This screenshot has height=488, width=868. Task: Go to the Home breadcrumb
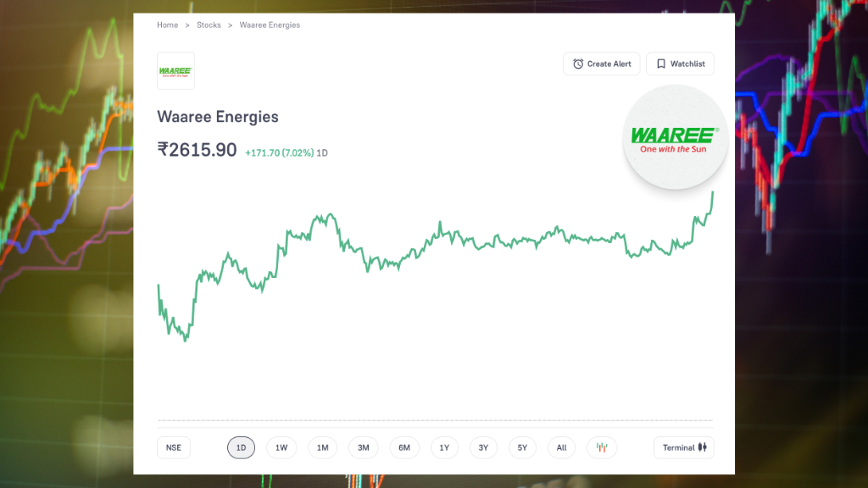click(x=167, y=25)
